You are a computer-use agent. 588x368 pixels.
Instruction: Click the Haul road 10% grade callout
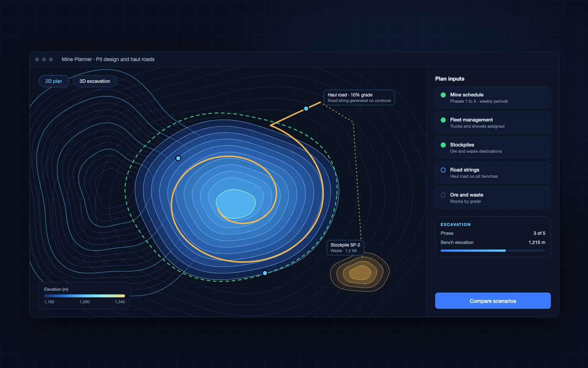(x=359, y=98)
